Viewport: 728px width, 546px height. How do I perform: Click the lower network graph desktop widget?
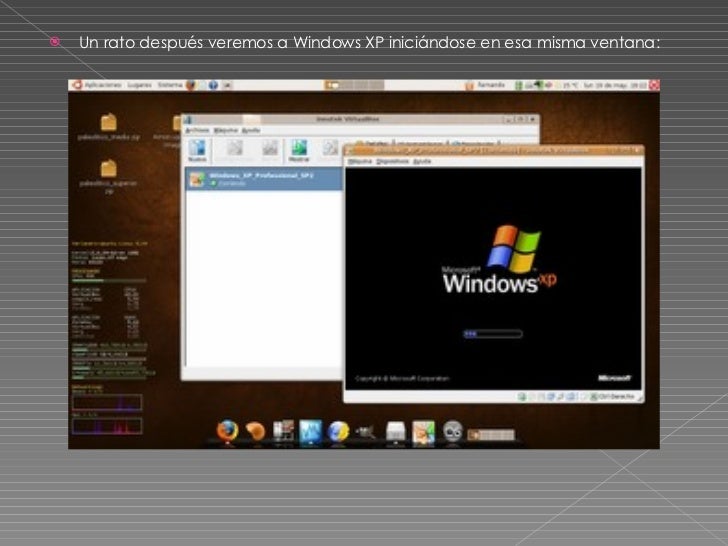tap(107, 427)
